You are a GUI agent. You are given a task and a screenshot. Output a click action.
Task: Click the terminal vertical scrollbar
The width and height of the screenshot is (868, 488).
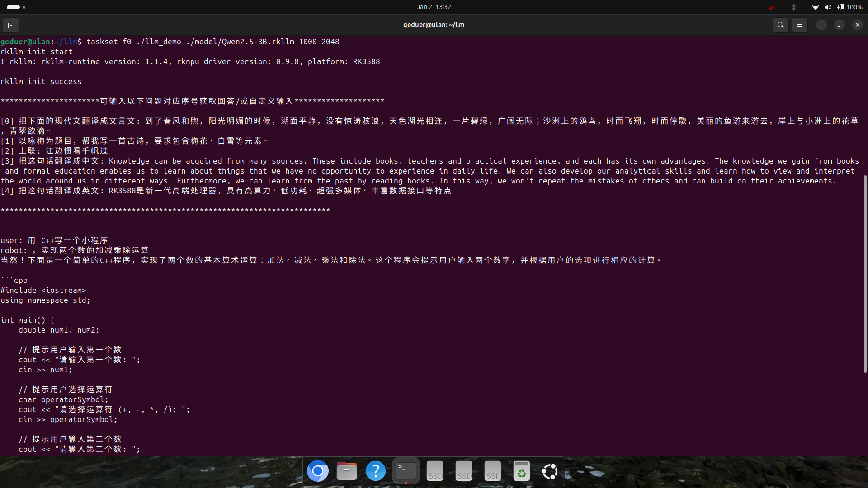865,274
